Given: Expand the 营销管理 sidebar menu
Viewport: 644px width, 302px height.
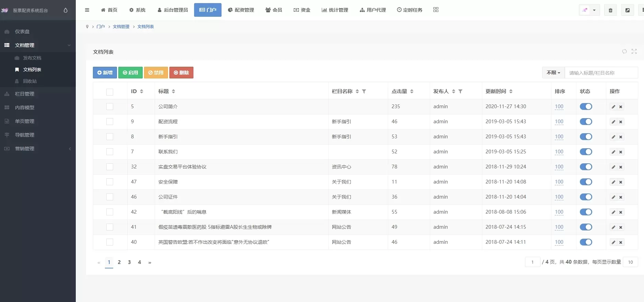Looking at the screenshot, I should (x=38, y=149).
